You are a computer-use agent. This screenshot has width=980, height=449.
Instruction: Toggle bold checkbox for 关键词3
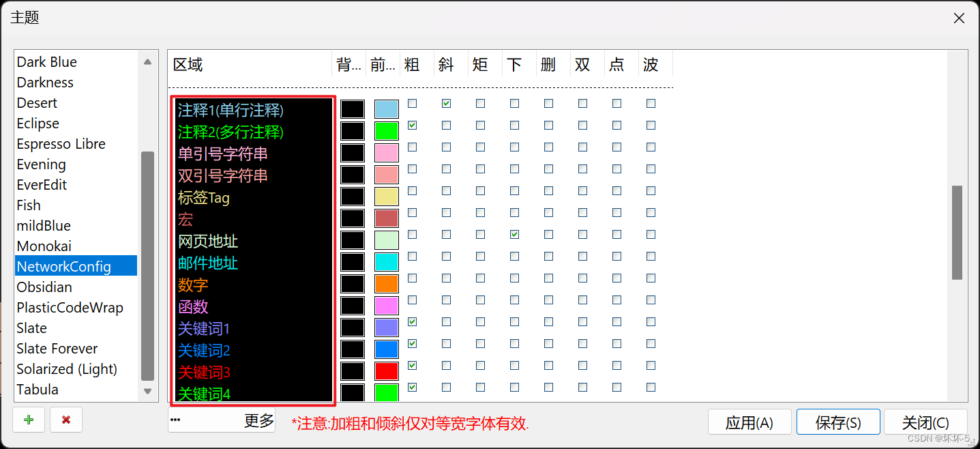(412, 365)
